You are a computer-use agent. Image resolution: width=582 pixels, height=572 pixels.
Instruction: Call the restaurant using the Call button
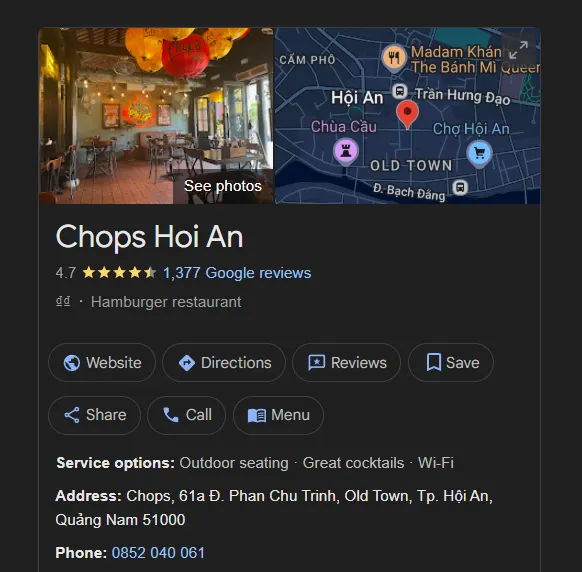coord(187,415)
